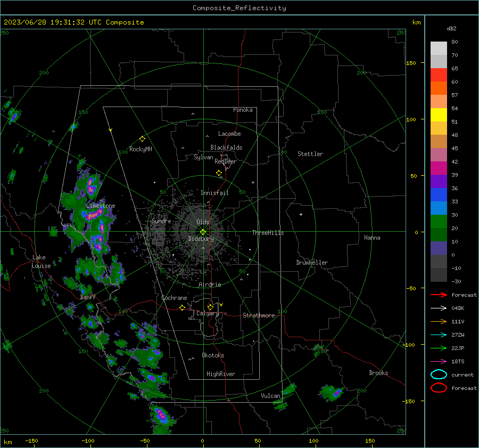Click the white 04DK arrow icon
The height and width of the screenshot is (448, 479).
point(439,308)
